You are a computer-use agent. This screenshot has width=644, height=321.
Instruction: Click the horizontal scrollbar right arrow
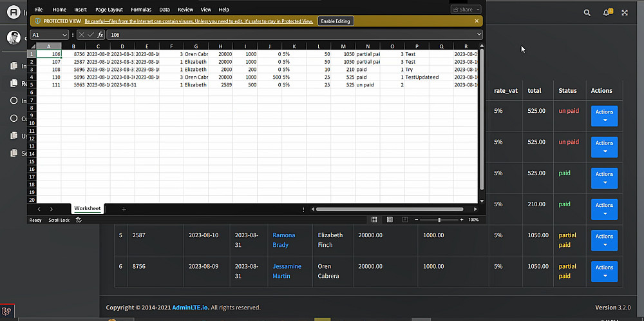pos(475,209)
